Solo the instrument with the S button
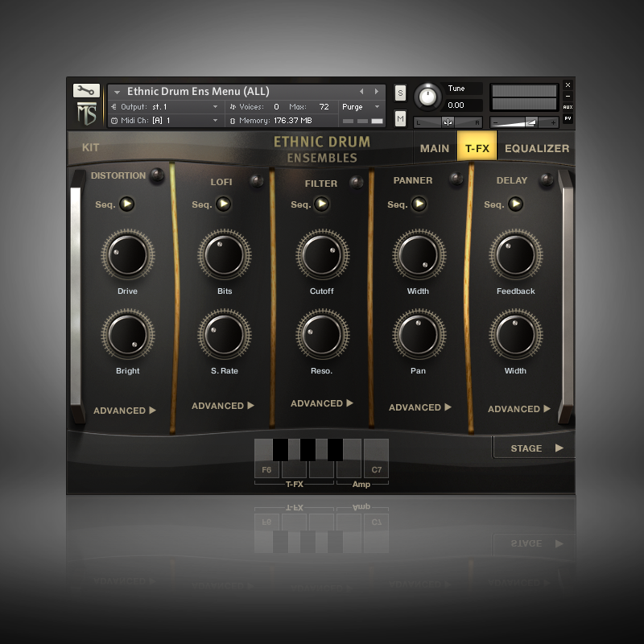The width and height of the screenshot is (644, 644). (400, 93)
